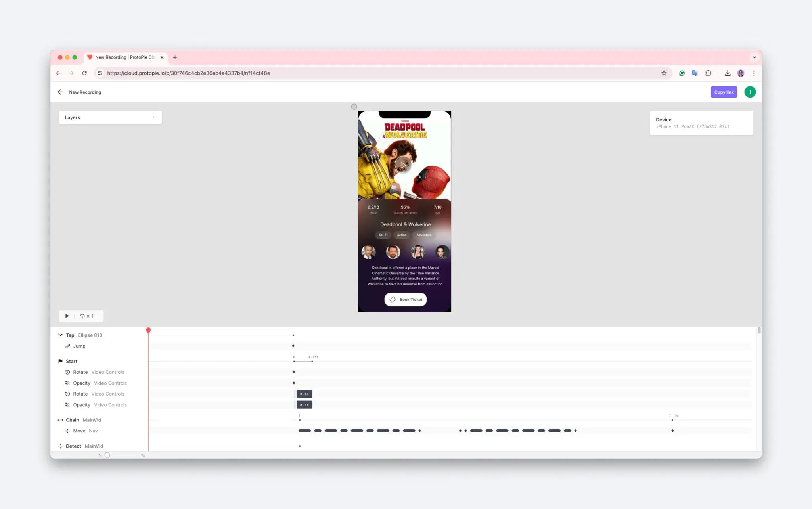Click the timeline scrubber slider
The height and width of the screenshot is (509, 812).
(107, 455)
